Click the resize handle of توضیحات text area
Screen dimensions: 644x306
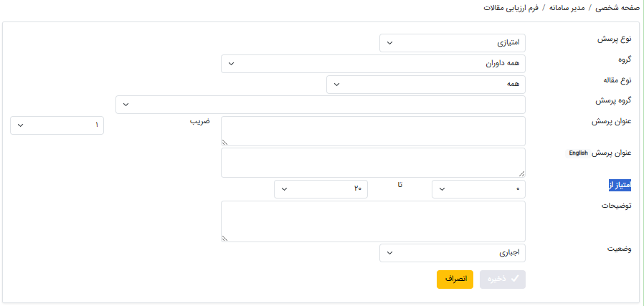coord(224,238)
